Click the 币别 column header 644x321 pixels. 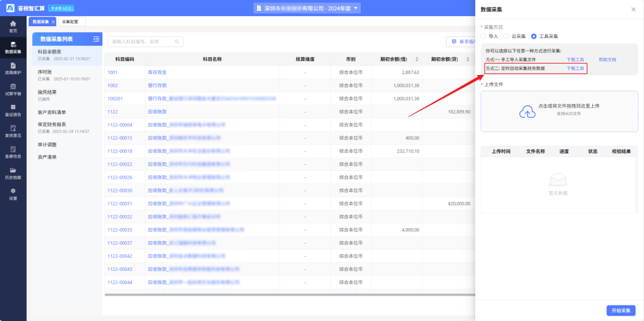pos(351,60)
